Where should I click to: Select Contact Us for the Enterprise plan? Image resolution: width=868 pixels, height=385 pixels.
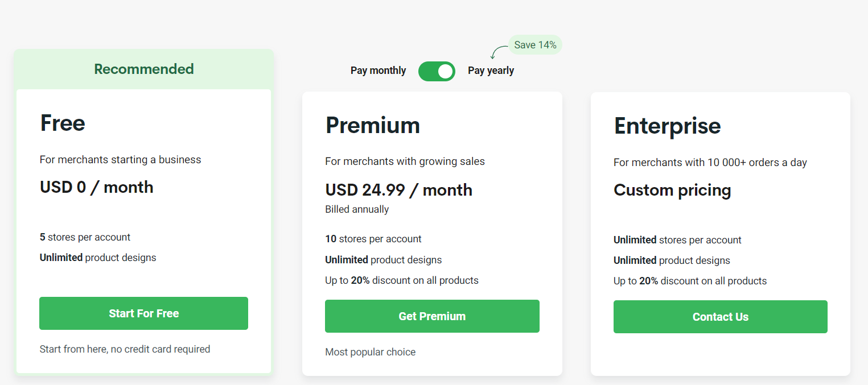[720, 317]
